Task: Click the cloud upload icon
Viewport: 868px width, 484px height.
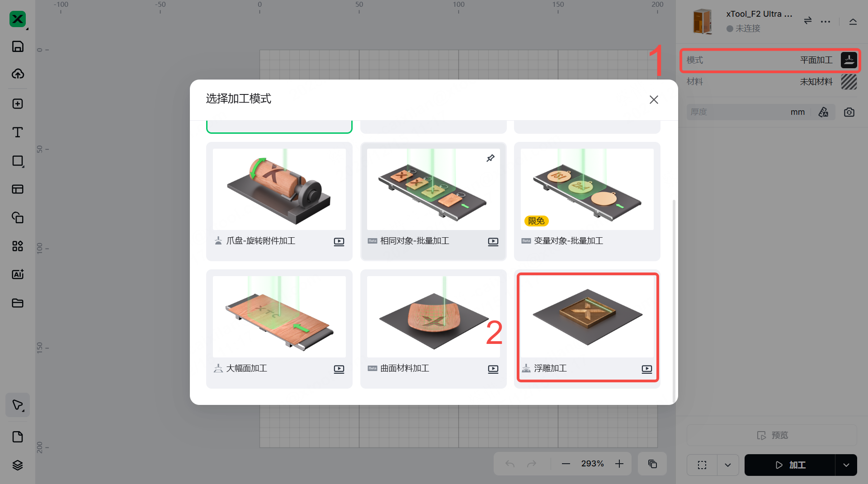Action: coord(18,74)
